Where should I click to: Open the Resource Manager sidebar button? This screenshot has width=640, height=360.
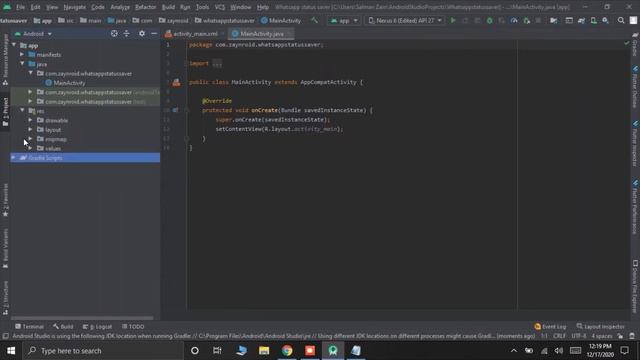[5, 60]
